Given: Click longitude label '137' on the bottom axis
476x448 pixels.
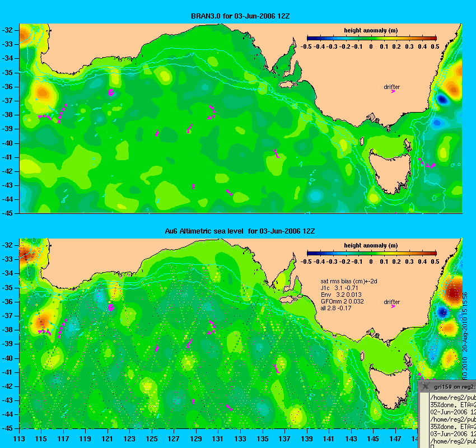Looking at the screenshot, I should click(284, 439).
